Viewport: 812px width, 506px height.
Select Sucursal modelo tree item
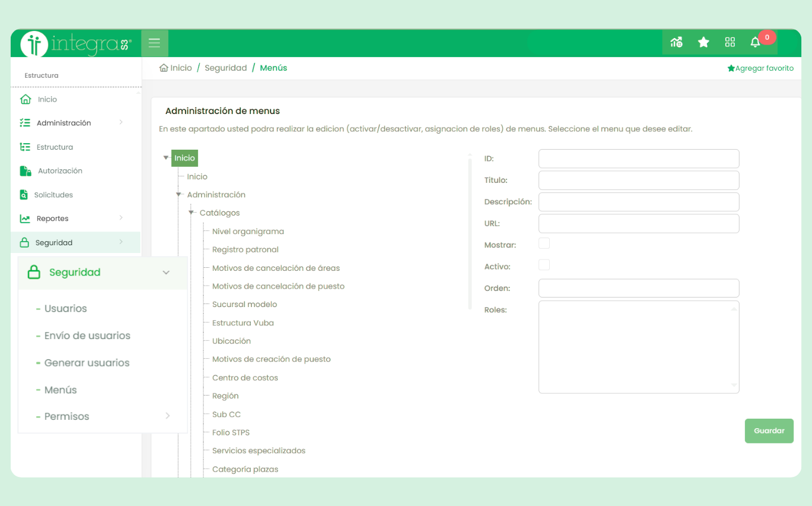point(244,304)
